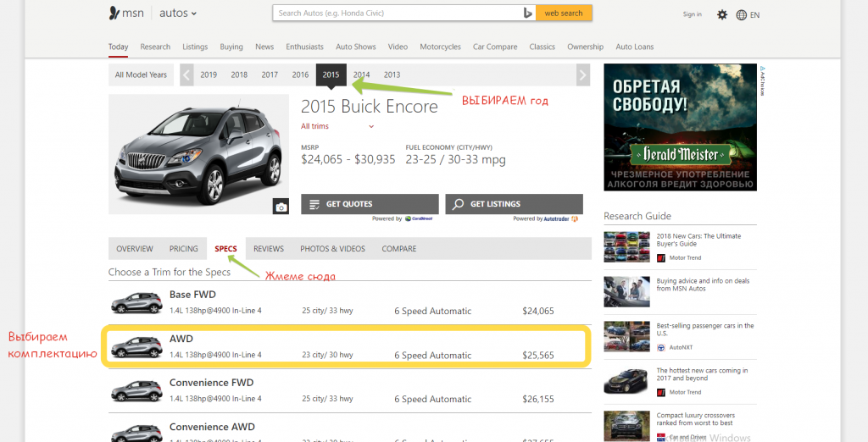The image size is (868, 442).
Task: Click the AWD trim car thumbnail
Action: tap(136, 347)
